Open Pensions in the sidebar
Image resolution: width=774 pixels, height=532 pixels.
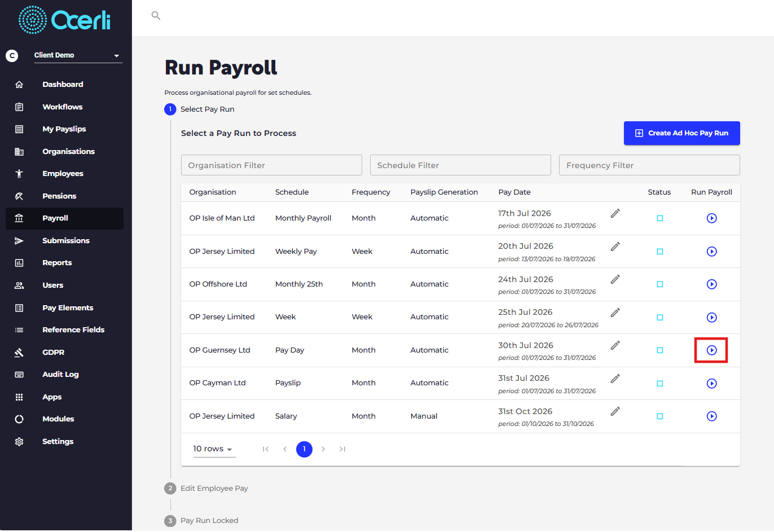(59, 196)
